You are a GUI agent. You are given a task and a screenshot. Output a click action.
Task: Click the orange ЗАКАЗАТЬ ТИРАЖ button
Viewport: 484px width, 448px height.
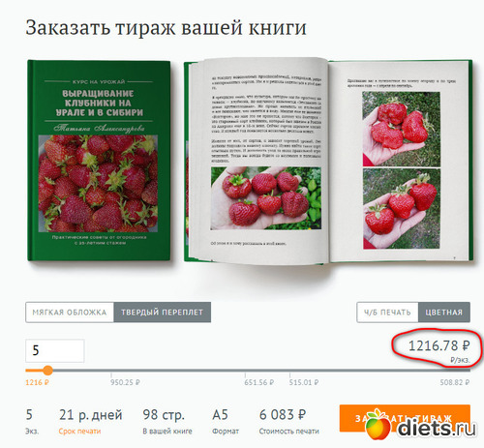[405, 418]
